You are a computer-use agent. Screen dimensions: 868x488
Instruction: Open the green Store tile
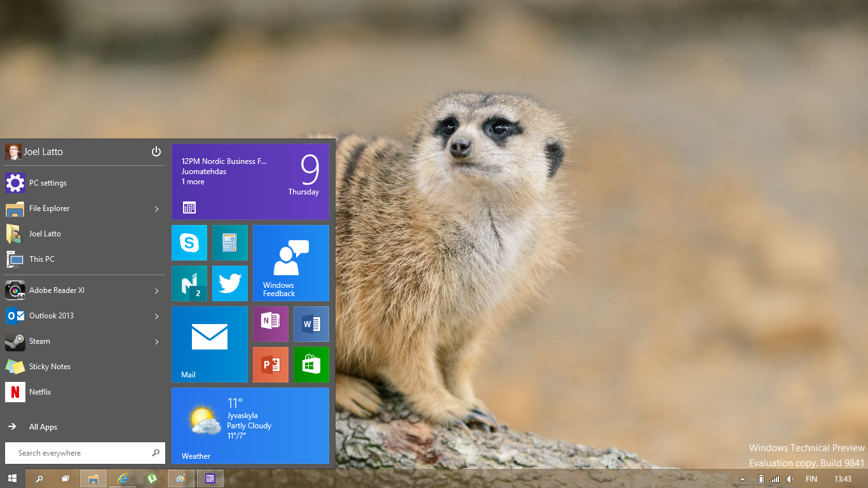pos(311,365)
